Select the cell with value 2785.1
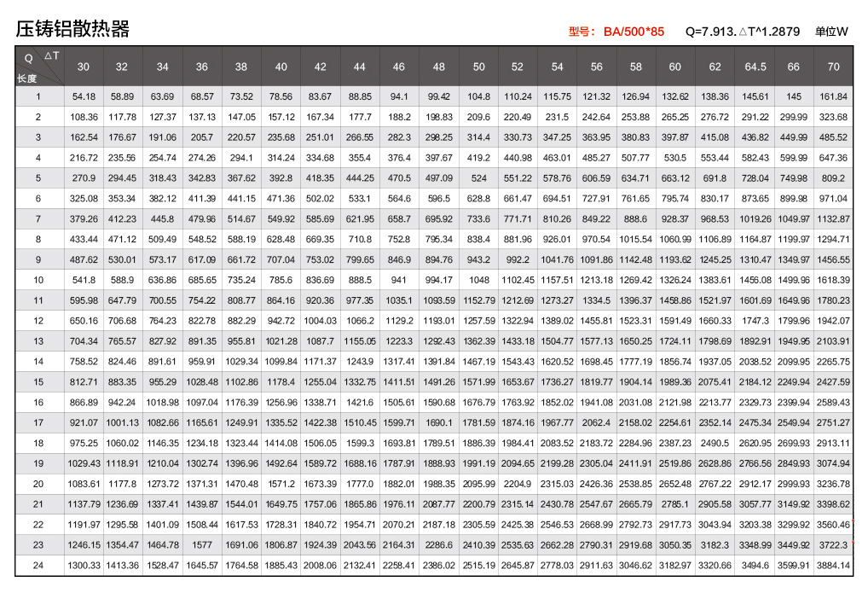This screenshot has height=593, width=868. click(x=675, y=504)
